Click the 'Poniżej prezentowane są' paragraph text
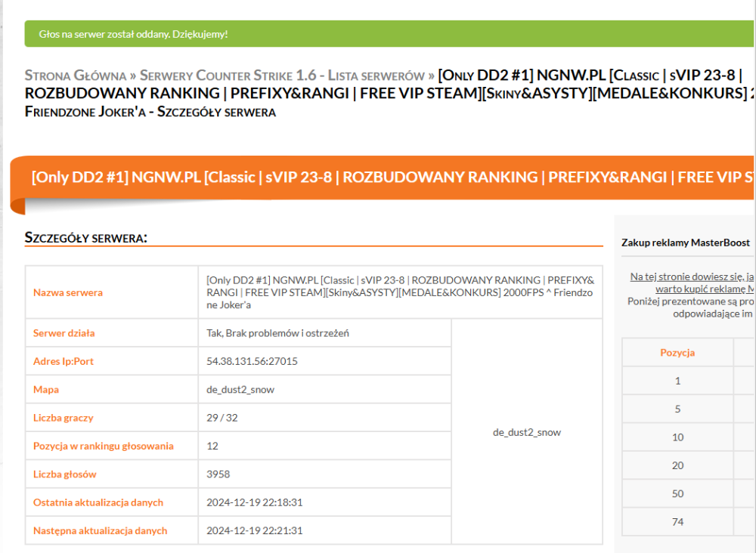This screenshot has width=756, height=553. point(690,307)
